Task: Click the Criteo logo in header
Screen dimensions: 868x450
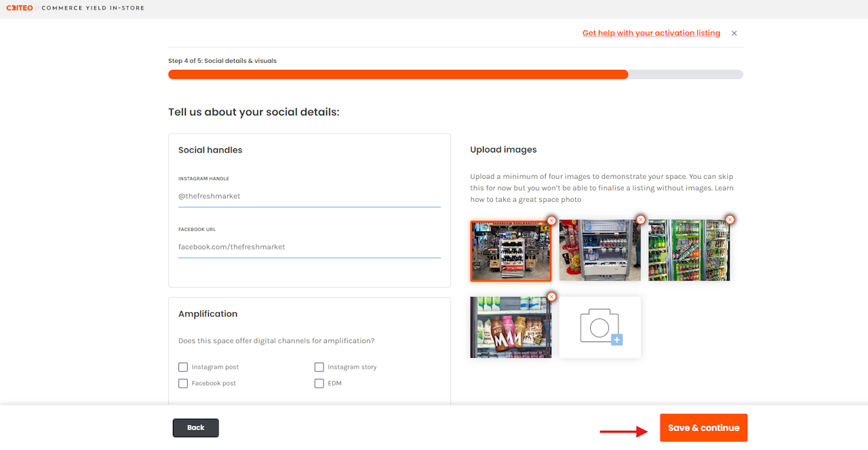Action: click(20, 8)
